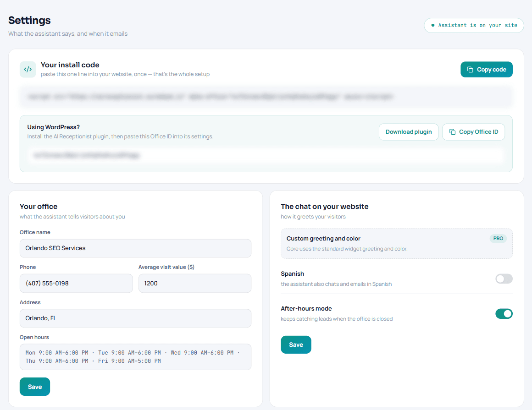This screenshot has height=410, width=532.
Task: Click the Address field with Orlando, FL
Action: tap(135, 318)
